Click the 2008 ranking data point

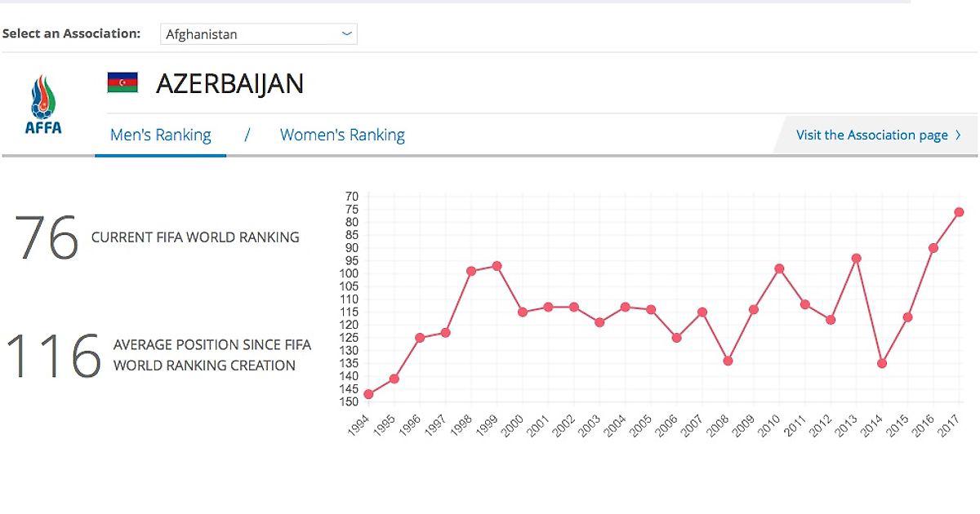pos(728,361)
